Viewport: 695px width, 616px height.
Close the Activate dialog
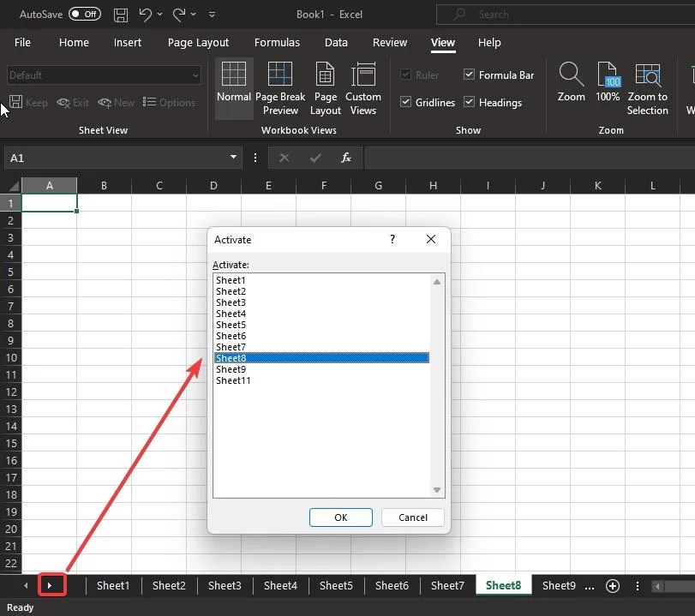pos(431,239)
